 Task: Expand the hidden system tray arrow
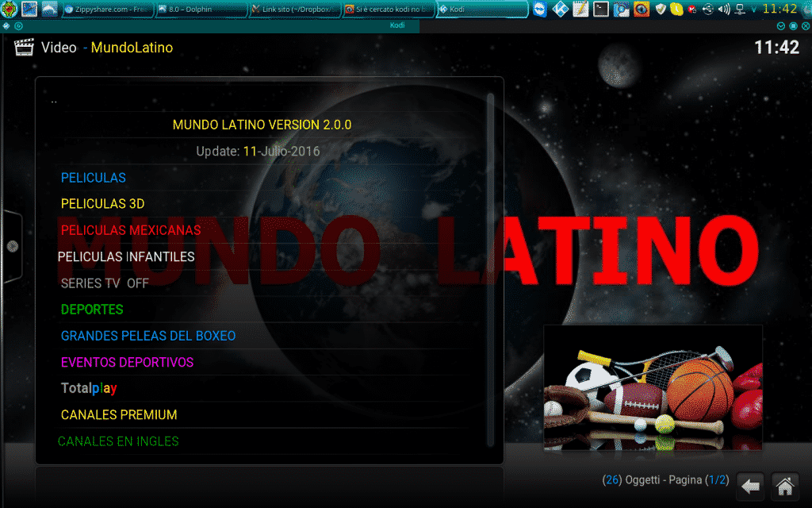tap(754, 9)
